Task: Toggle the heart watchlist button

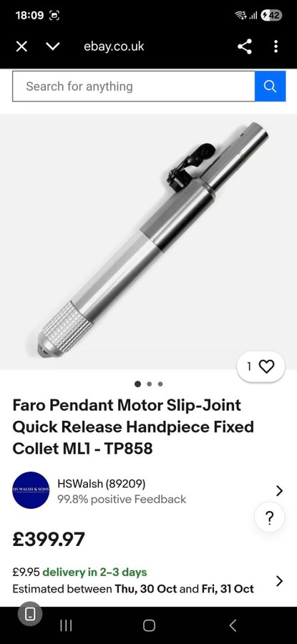Action: [261, 366]
